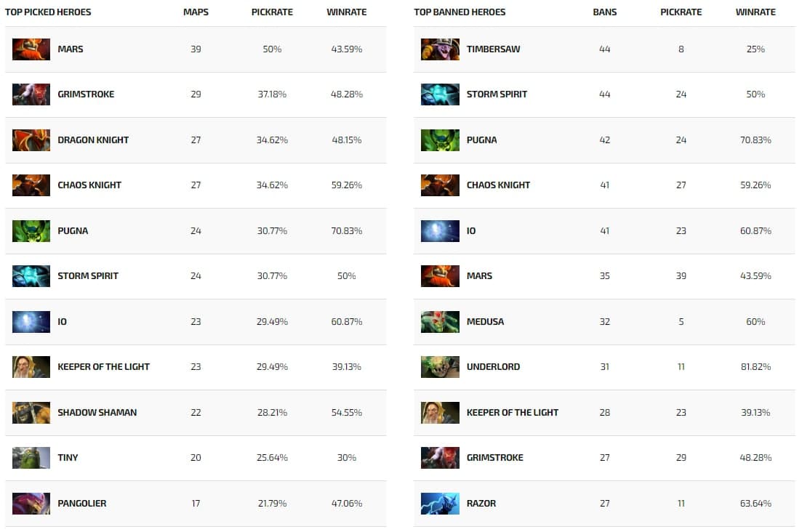Open the TINY hero name link
The height and width of the screenshot is (532, 802).
coord(68,457)
